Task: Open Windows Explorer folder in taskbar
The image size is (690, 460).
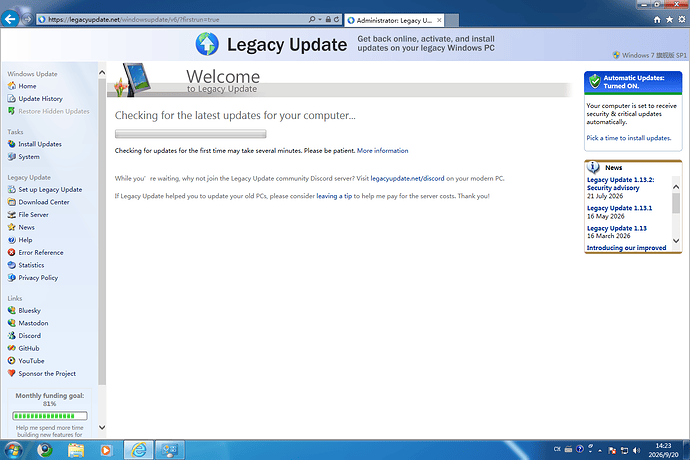Action: click(76, 450)
